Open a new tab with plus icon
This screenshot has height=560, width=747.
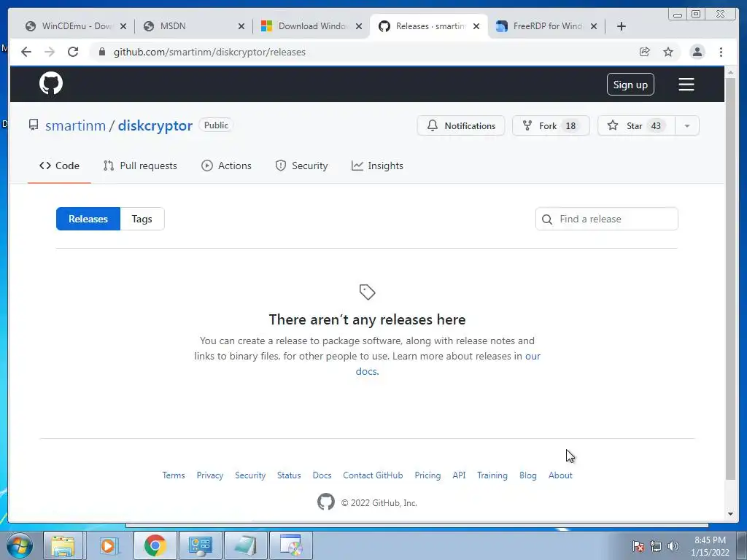622,26
